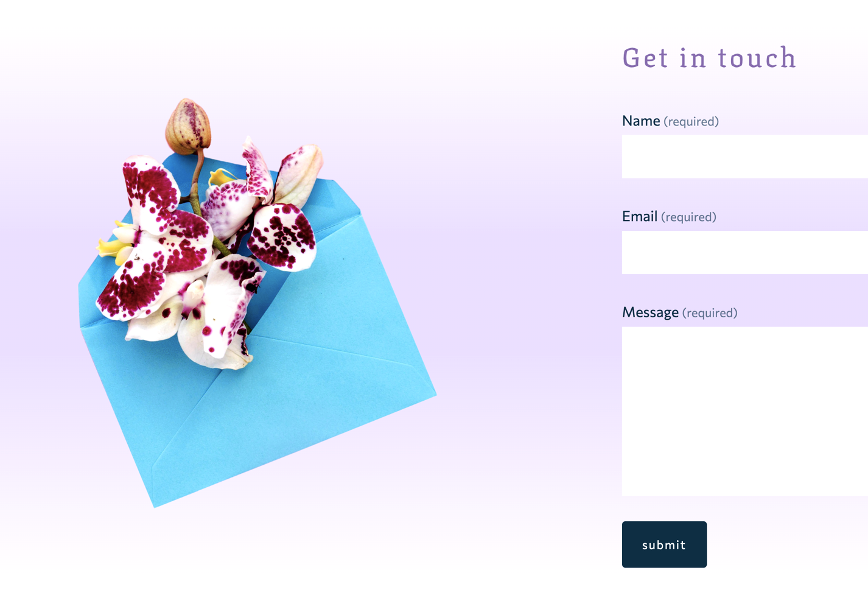Select '(required)' text next to Email
The width and height of the screenshot is (868, 609).
click(x=688, y=217)
